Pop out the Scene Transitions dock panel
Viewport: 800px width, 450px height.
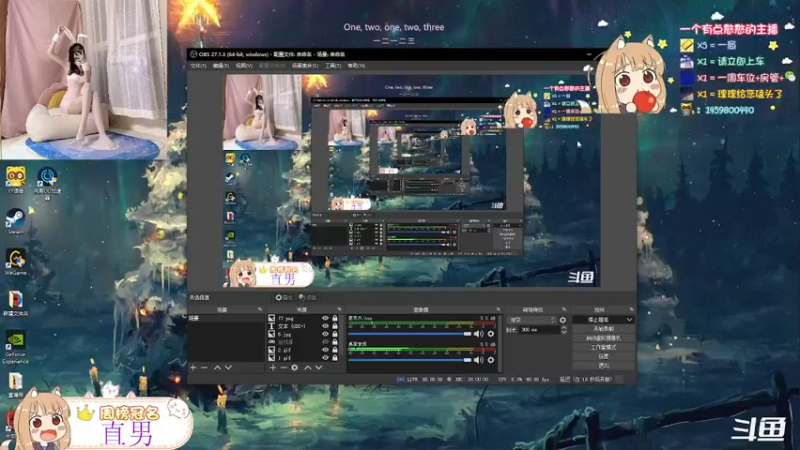[x=564, y=310]
